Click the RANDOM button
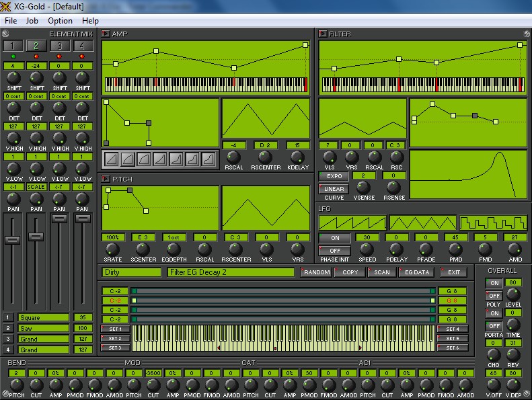Screen dimensions: 532x400 coord(316,272)
